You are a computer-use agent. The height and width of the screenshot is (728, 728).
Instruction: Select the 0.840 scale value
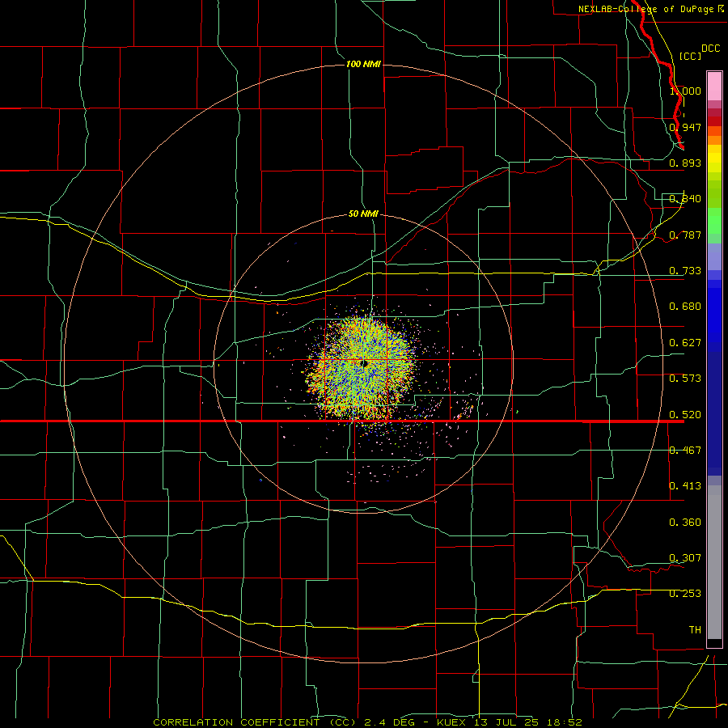[x=685, y=199]
